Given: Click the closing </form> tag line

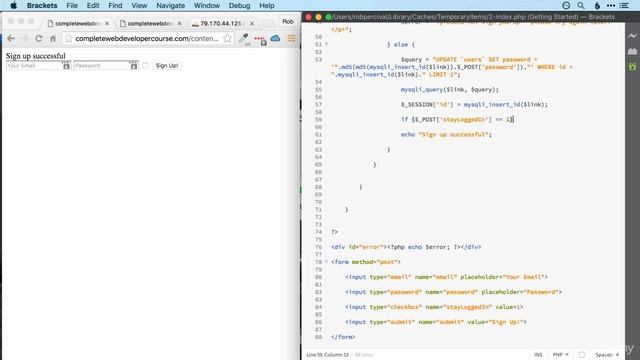Looking at the screenshot, I should [343, 337].
